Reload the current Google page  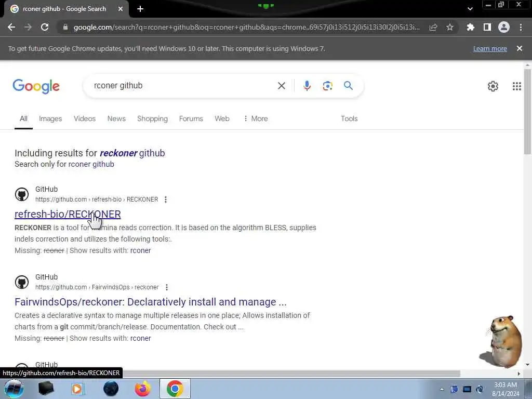tap(45, 27)
